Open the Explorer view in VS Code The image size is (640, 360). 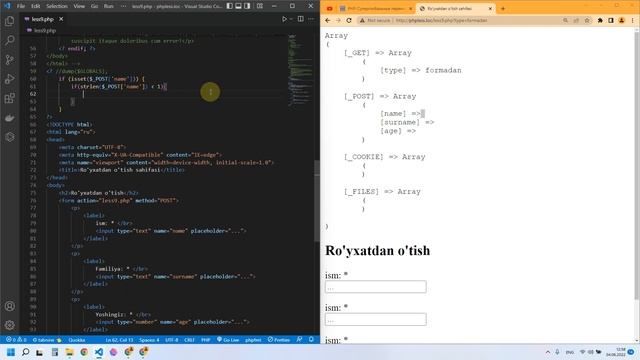click(10, 21)
